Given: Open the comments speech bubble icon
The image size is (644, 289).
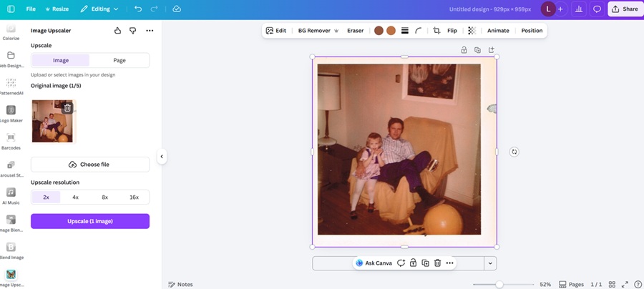Looking at the screenshot, I should pos(597,9).
